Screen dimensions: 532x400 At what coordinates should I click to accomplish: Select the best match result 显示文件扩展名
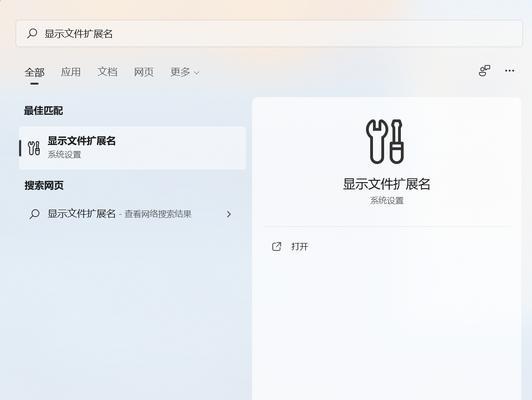[133, 148]
